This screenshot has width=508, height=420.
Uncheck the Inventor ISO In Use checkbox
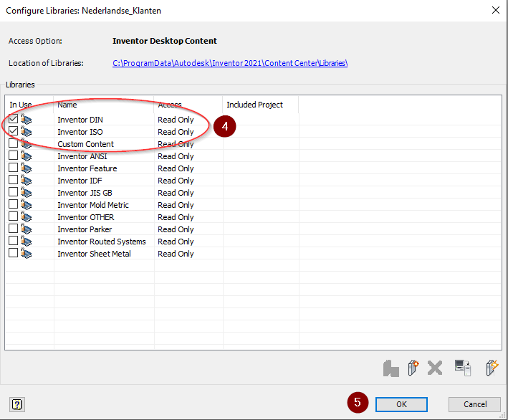tap(14, 131)
